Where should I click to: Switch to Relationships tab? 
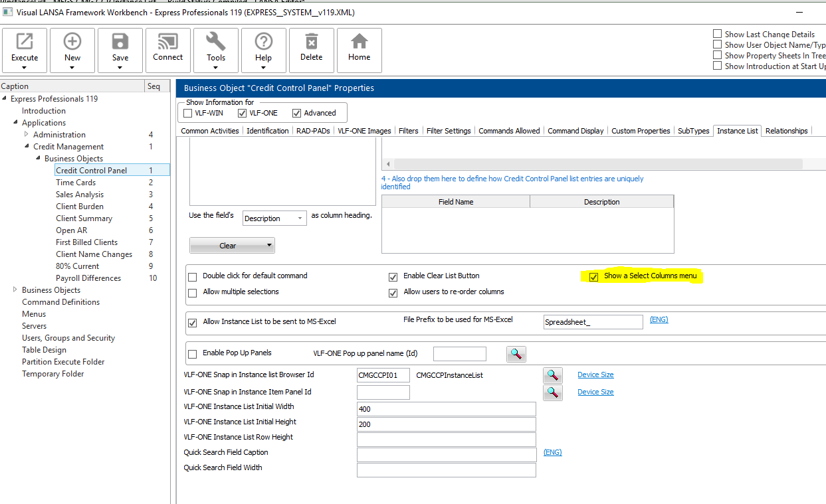click(787, 131)
